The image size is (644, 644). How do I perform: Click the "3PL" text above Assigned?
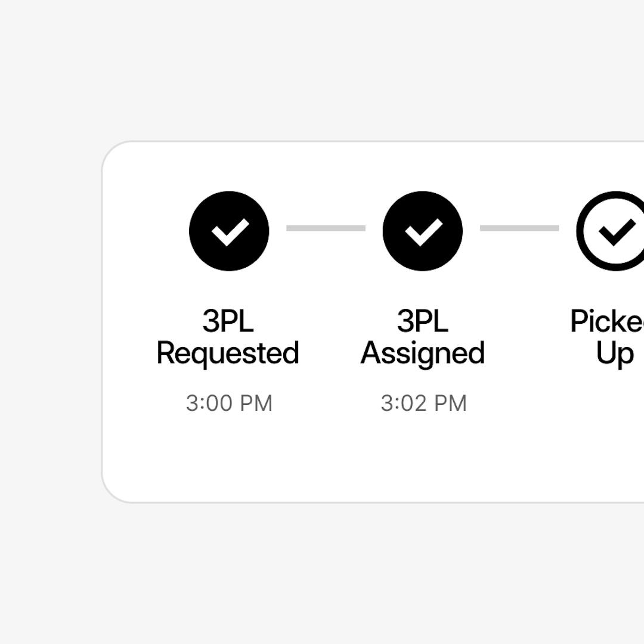422,321
